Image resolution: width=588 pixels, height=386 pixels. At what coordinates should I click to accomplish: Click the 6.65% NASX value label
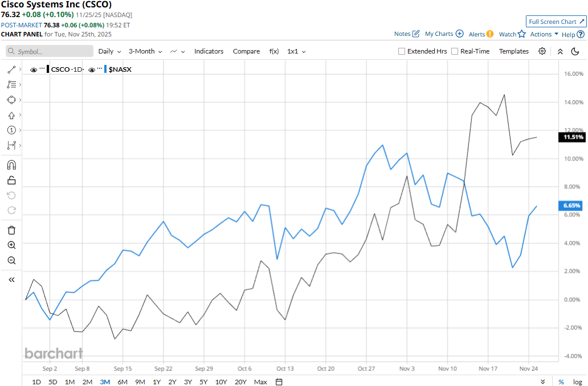click(x=571, y=206)
